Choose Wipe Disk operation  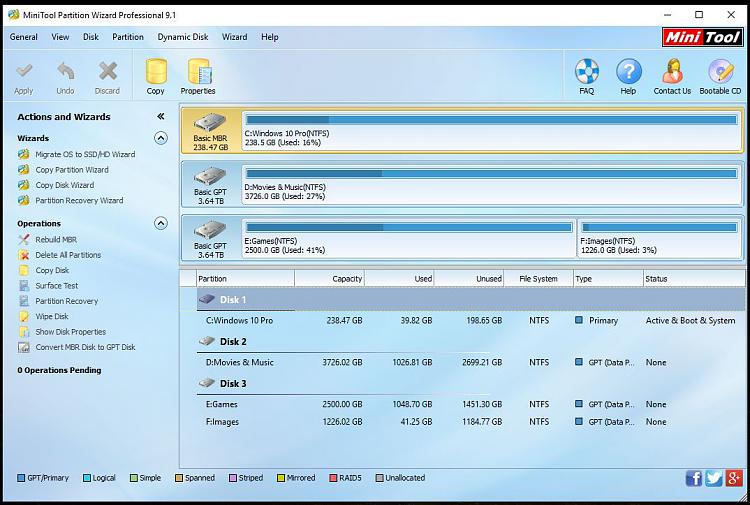[52, 316]
